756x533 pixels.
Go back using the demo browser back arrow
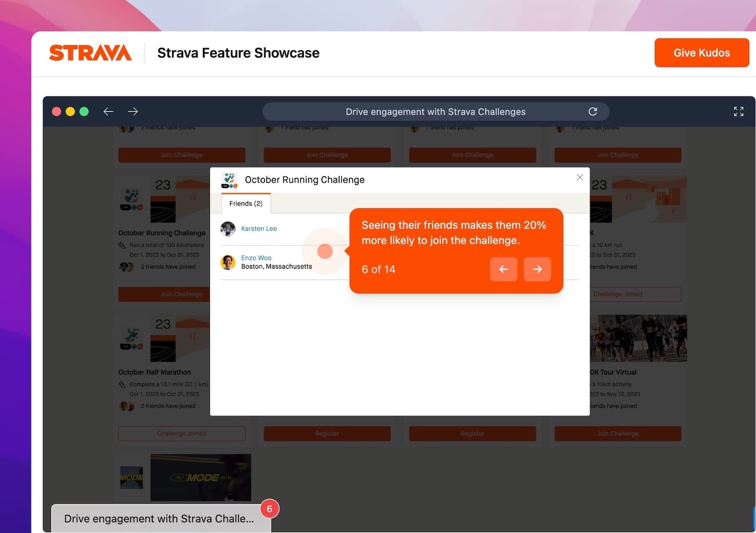pos(108,111)
